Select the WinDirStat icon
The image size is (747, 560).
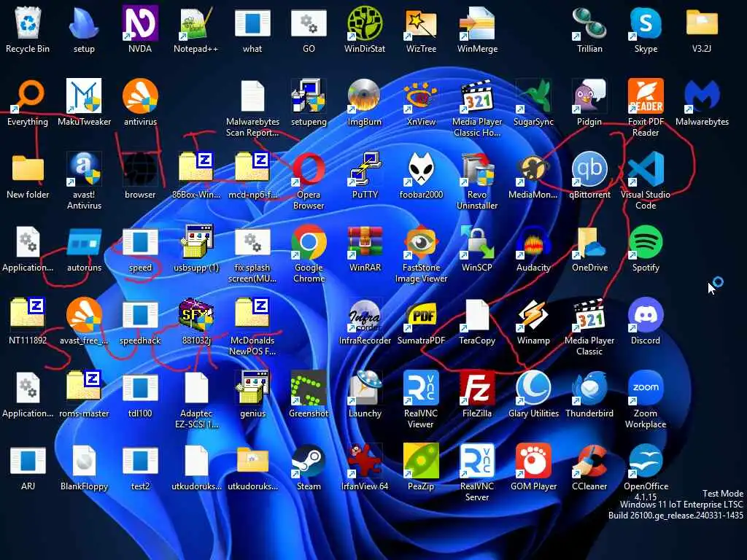[x=365, y=23]
